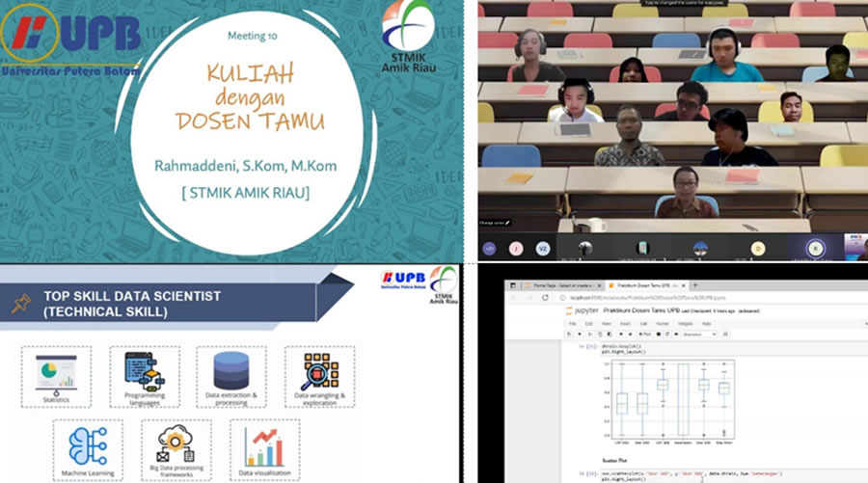Viewport: 868px width, 483px height.
Task: Click the pushpin icon beside slide title
Action: point(20,303)
